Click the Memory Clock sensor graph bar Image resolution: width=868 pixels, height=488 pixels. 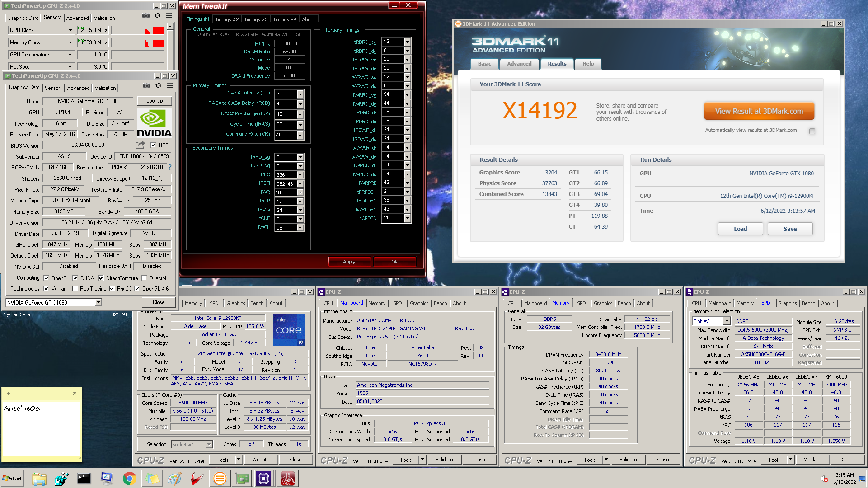tap(138, 42)
